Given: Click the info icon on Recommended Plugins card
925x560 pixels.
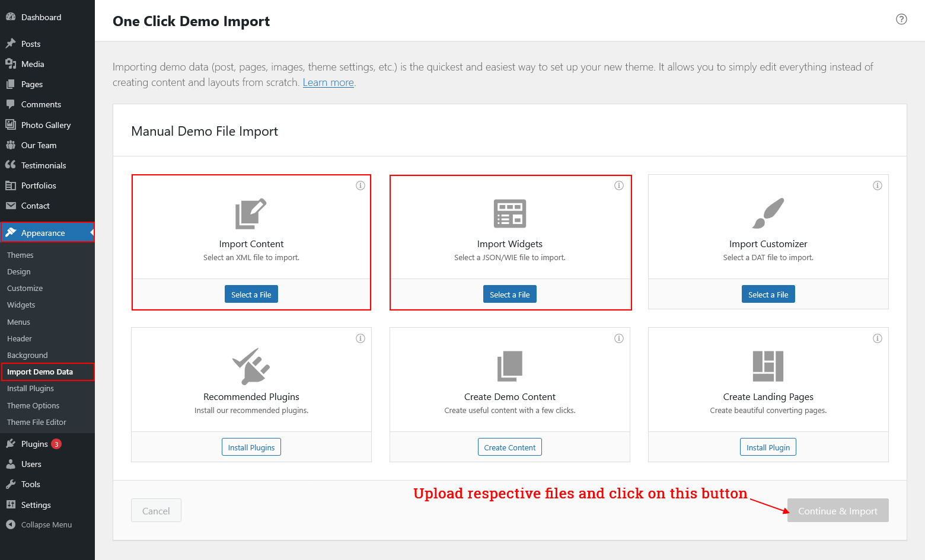Looking at the screenshot, I should coord(360,338).
